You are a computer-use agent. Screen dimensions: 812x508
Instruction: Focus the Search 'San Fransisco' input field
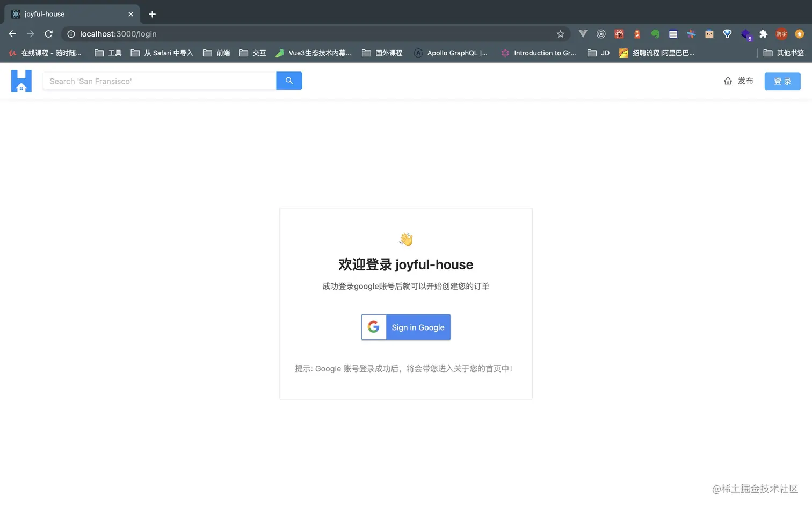(160, 81)
